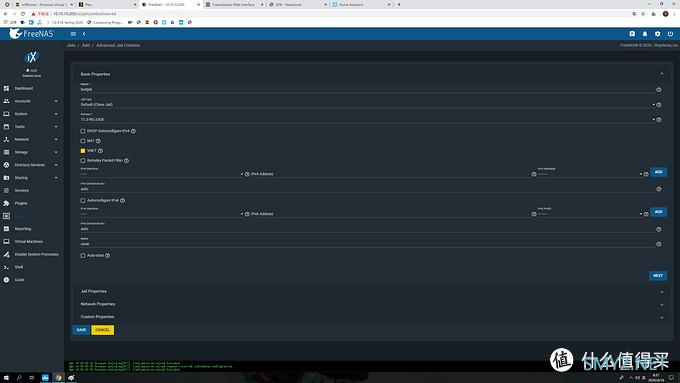The width and height of the screenshot is (680, 383).
Task: Open the Services sidebar icon
Action: point(7,190)
